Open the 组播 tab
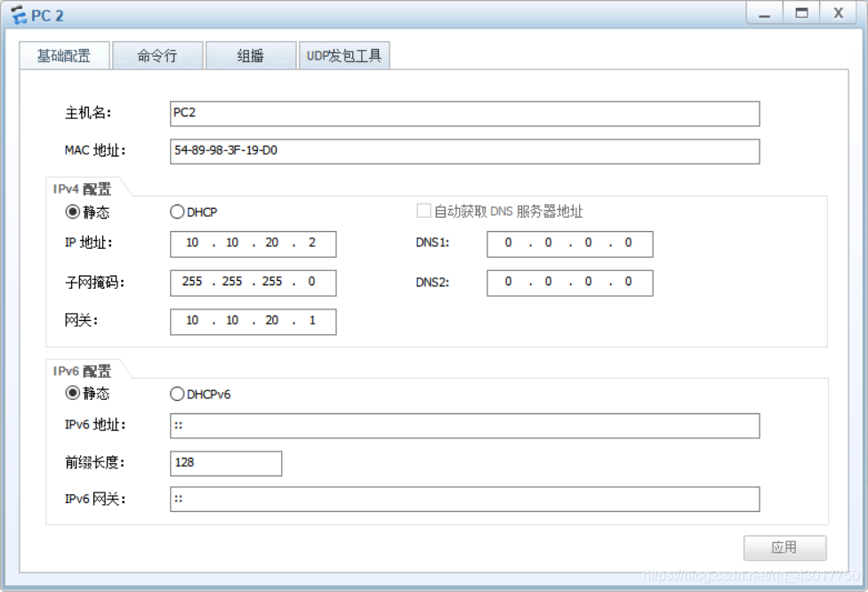 [251, 55]
